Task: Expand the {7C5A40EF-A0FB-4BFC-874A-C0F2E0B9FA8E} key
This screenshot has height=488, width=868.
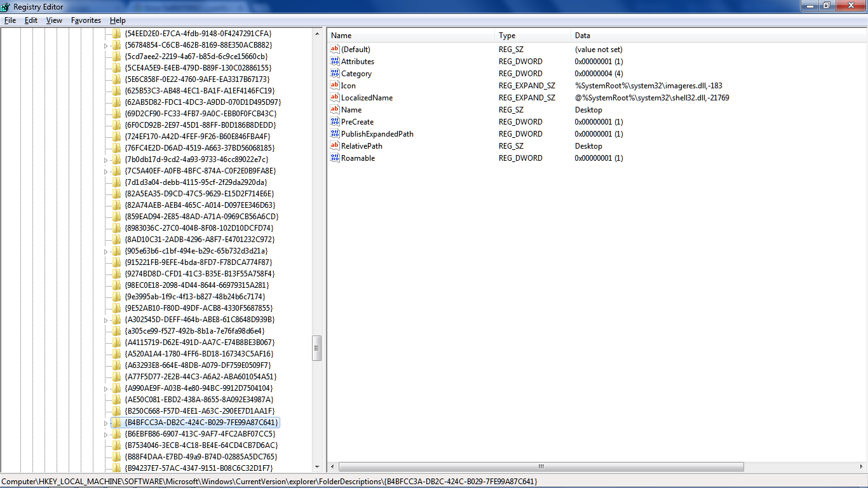Action: pos(106,171)
